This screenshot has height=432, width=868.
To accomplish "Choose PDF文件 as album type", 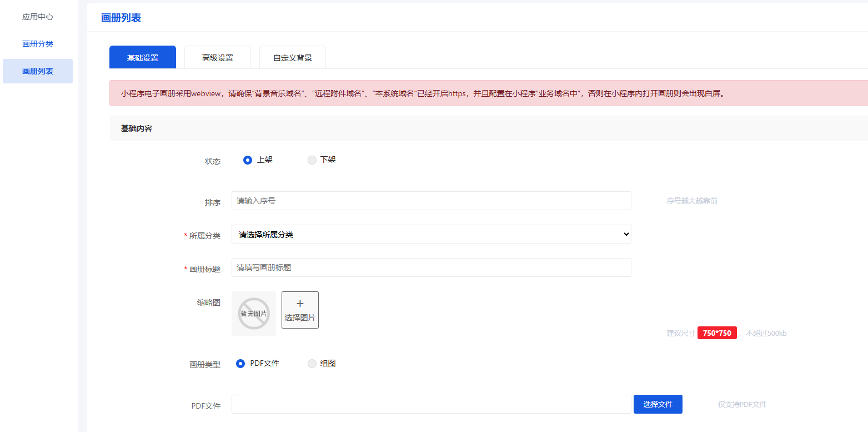I will click(x=240, y=364).
